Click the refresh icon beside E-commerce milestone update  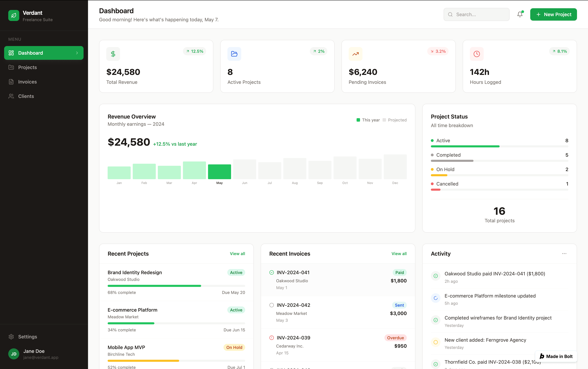(436, 298)
